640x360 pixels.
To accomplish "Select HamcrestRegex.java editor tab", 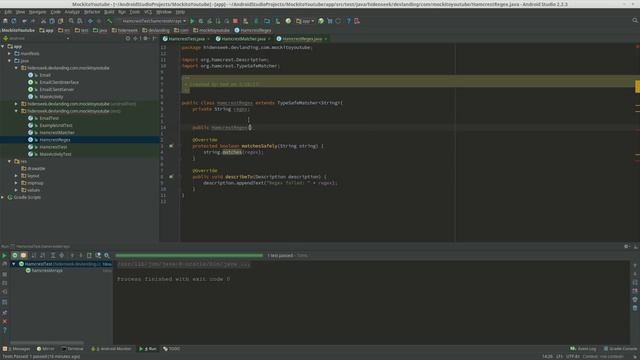I will click(x=302, y=39).
